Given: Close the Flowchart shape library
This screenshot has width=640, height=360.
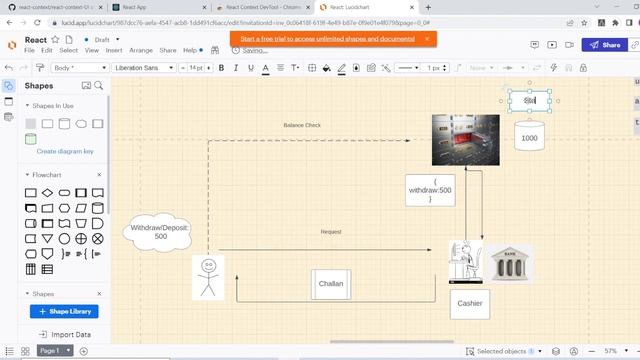Looking at the screenshot, I should (x=99, y=175).
